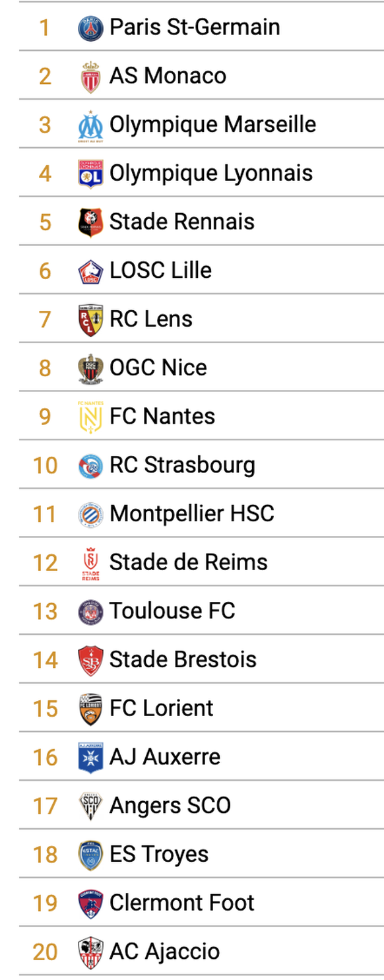
Task: Click the RC Lens crest icon
Action: 90,320
